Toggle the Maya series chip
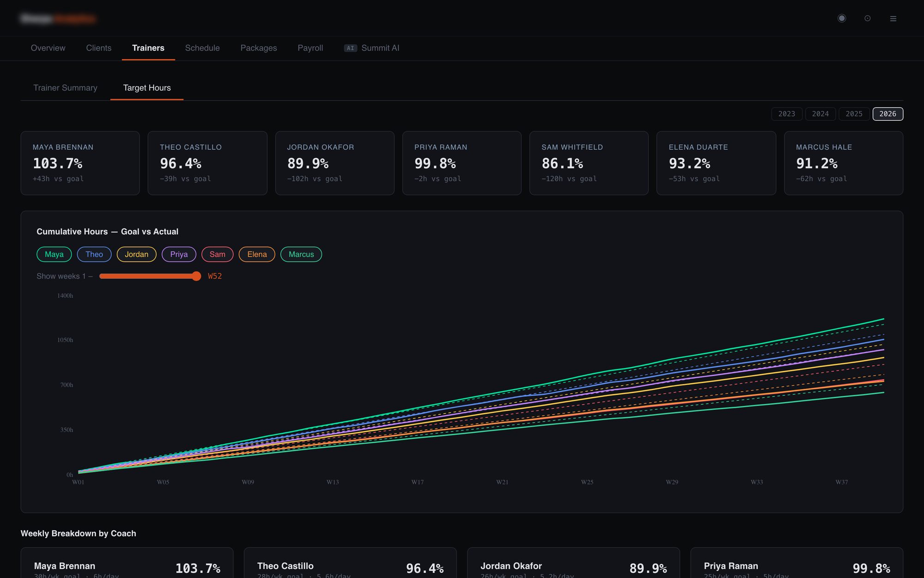The width and height of the screenshot is (924, 578). (x=54, y=254)
